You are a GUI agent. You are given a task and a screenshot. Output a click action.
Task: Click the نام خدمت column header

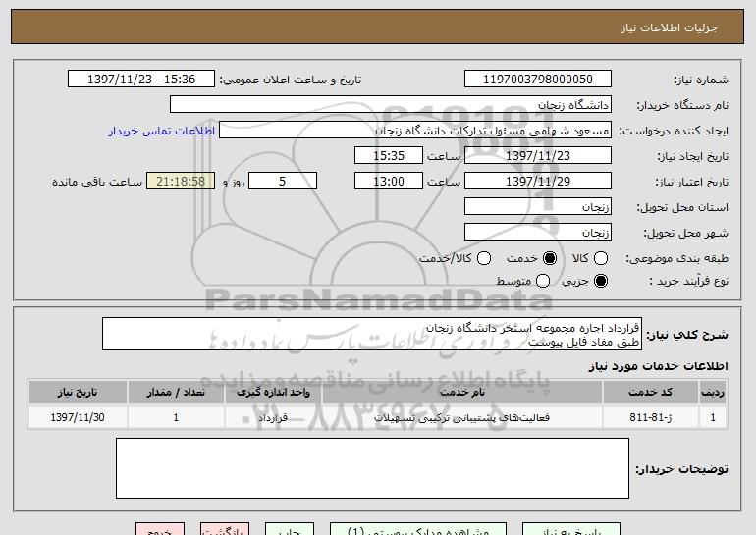pos(462,393)
